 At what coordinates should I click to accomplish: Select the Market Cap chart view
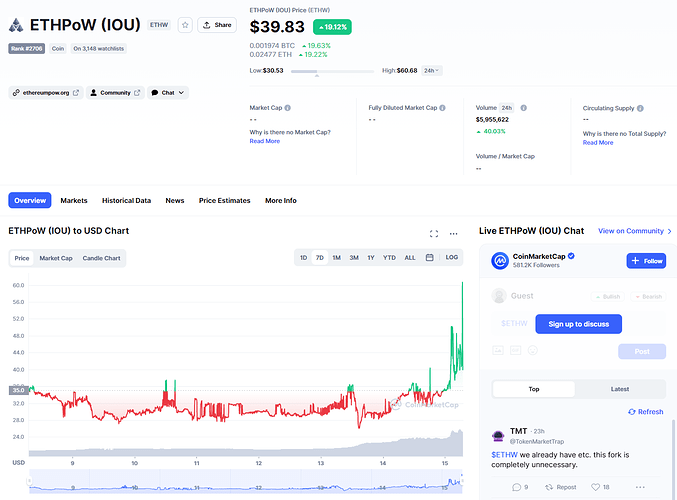[x=56, y=258]
